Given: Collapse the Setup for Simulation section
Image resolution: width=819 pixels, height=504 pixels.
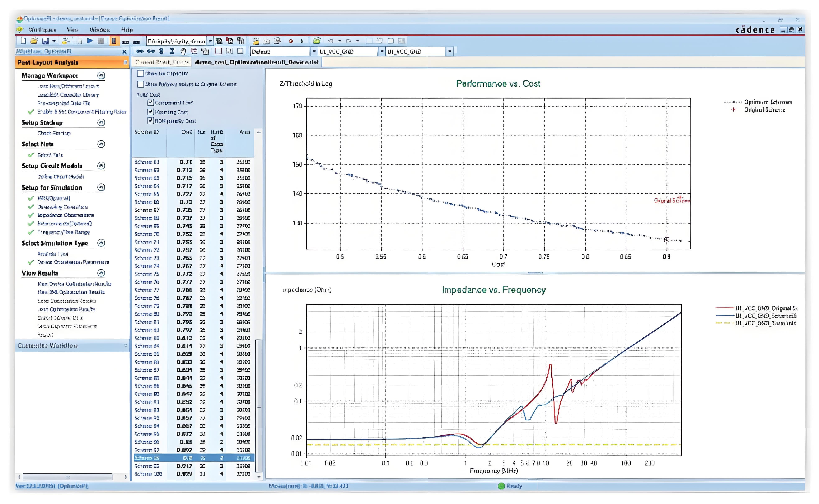Looking at the screenshot, I should coord(101,187).
